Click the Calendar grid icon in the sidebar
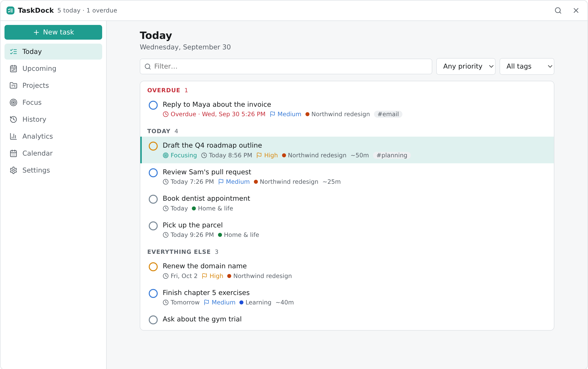588x369 pixels. click(x=13, y=153)
